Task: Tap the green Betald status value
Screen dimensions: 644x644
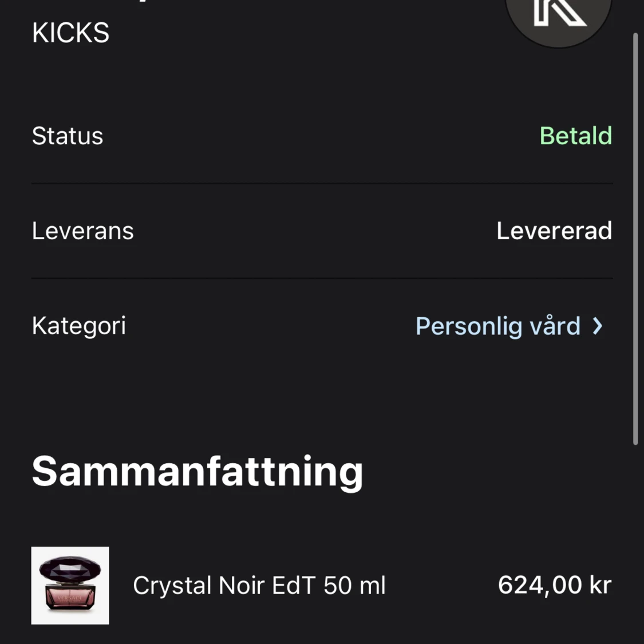Action: point(575,136)
